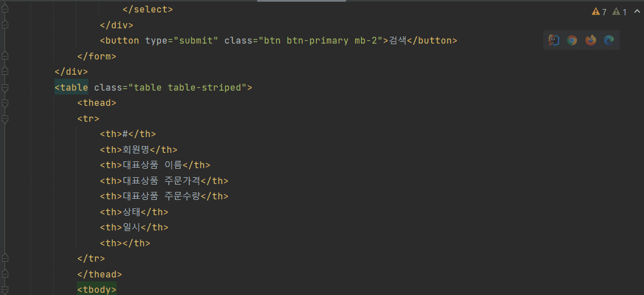Click the weak warning indicator showing 1

pos(619,12)
